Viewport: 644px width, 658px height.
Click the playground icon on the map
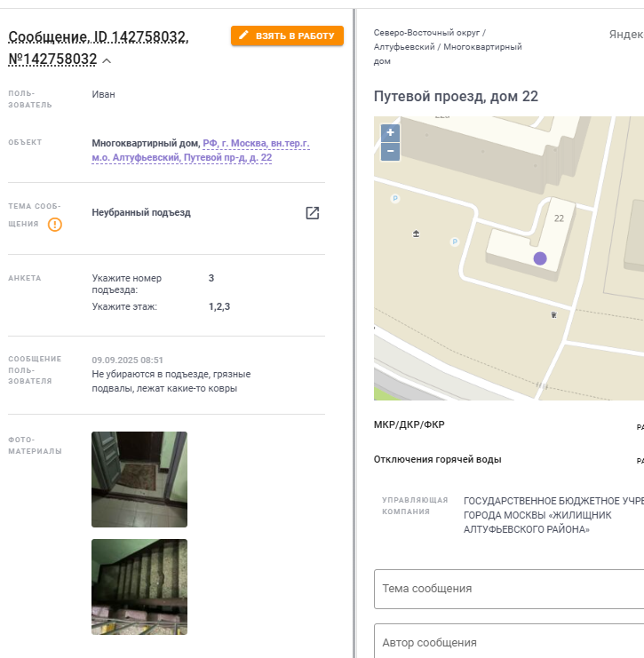click(x=416, y=234)
